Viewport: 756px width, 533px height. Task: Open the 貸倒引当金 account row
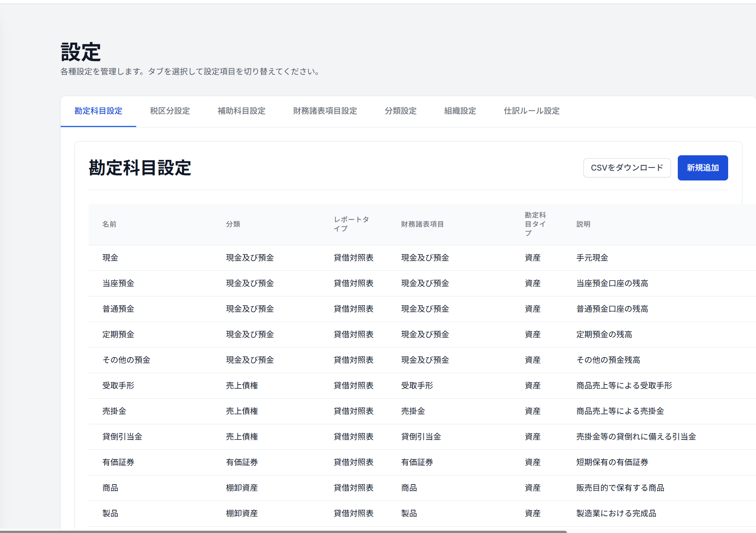point(122,437)
